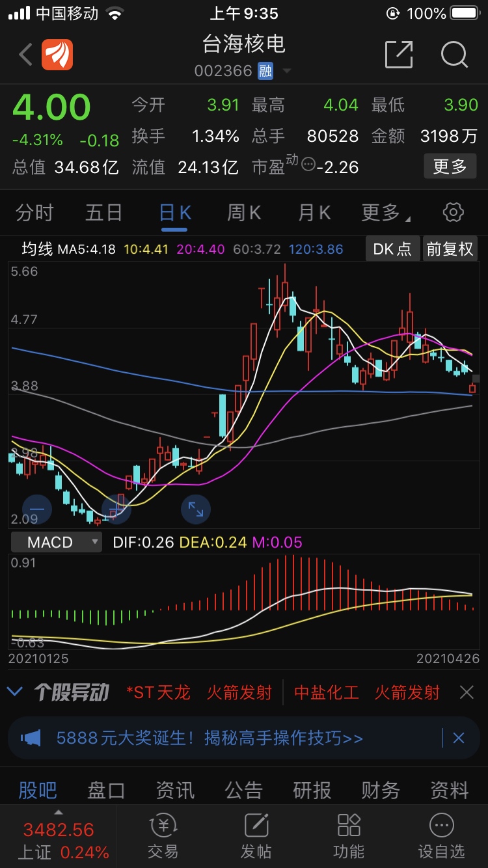The width and height of the screenshot is (488, 868).
Task: Expand chart to fullscreen icon
Action: pyautogui.click(x=195, y=509)
